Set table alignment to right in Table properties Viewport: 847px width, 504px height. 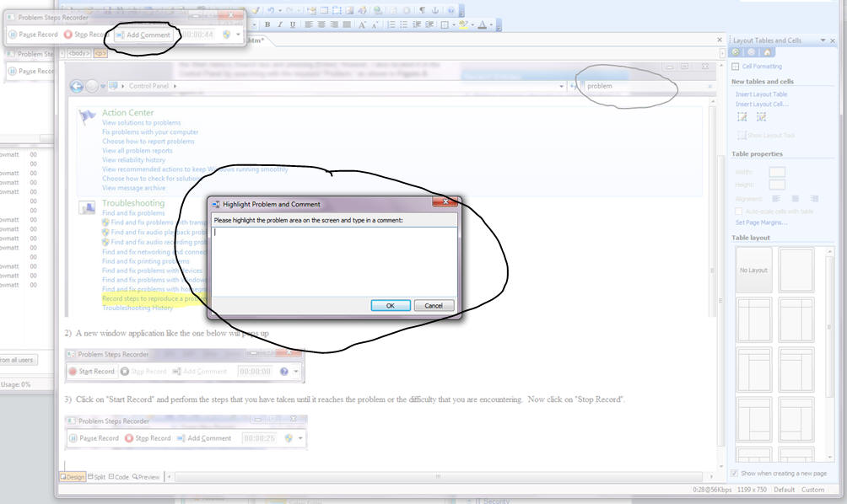pos(814,199)
